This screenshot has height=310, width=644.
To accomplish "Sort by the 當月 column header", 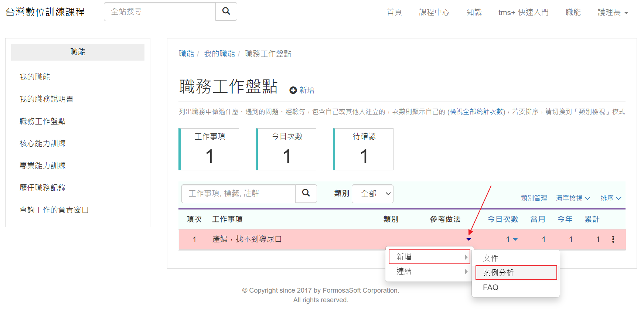I will 538,219.
